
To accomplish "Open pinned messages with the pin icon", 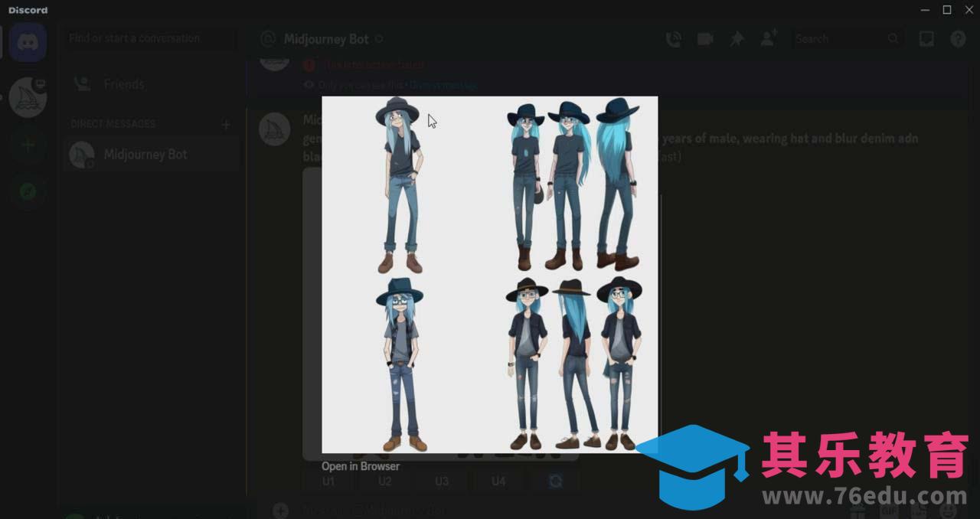I will tap(737, 39).
